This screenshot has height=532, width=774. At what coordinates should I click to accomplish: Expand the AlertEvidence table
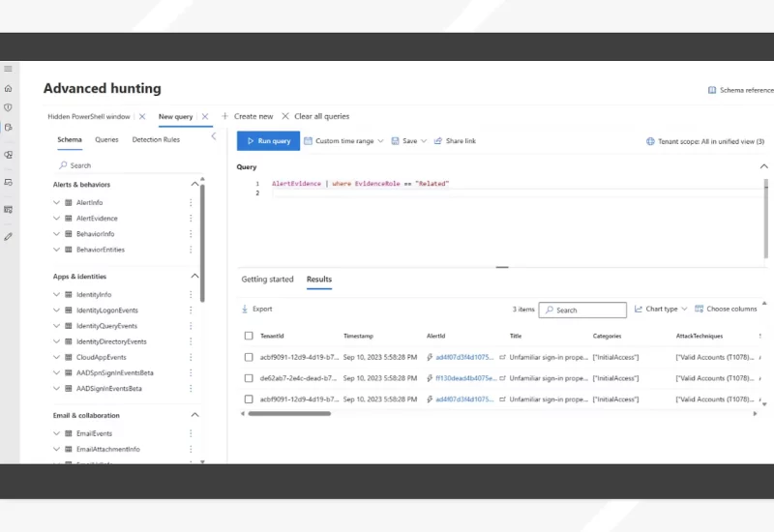click(x=56, y=219)
